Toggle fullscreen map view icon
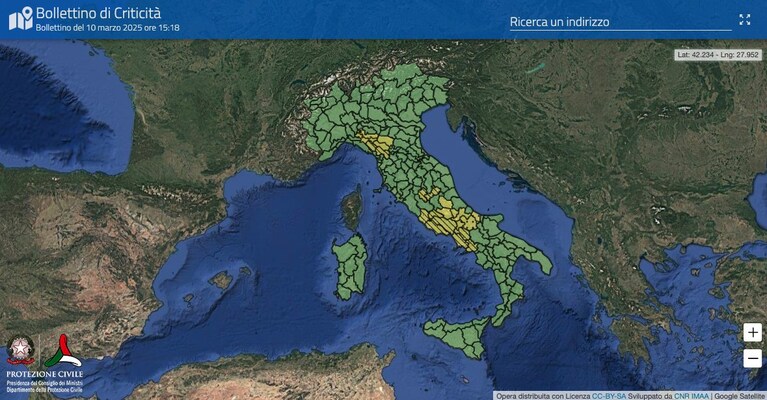This screenshot has width=767, height=400. point(744,20)
